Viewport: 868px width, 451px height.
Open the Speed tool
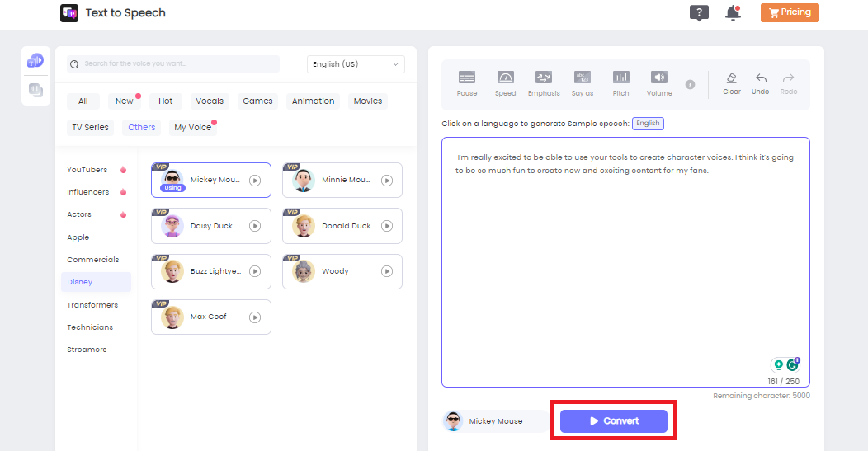[506, 83]
